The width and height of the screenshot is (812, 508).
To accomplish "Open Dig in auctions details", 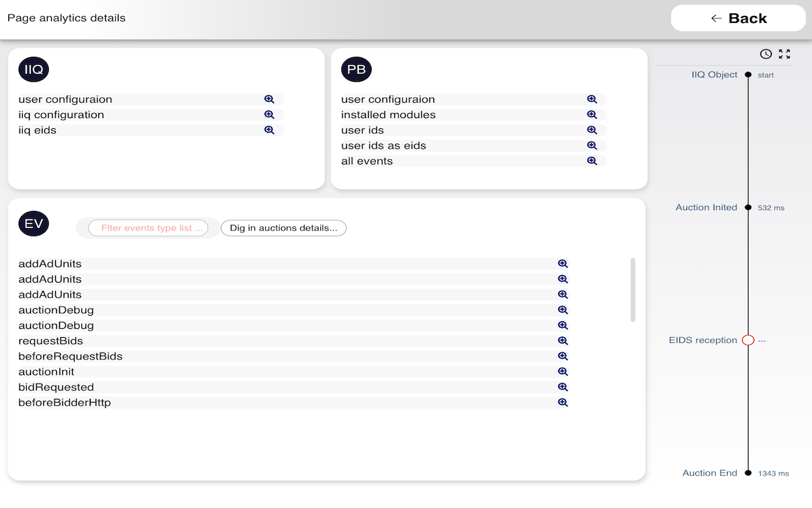I will tap(283, 228).
